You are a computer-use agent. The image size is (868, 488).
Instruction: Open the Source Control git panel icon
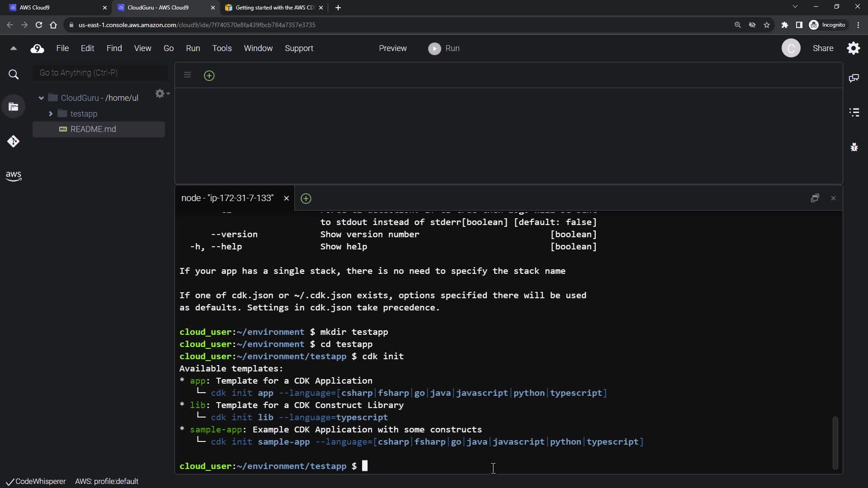[x=13, y=141]
